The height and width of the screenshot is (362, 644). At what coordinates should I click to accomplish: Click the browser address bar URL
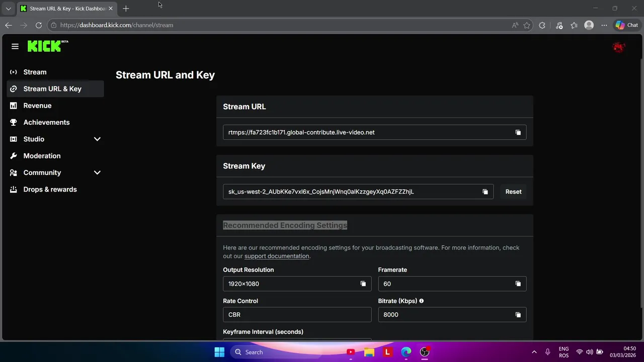tap(117, 25)
